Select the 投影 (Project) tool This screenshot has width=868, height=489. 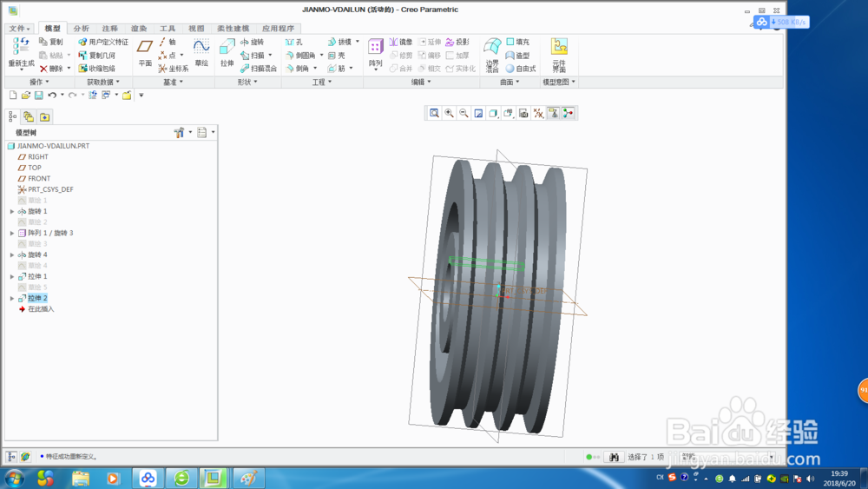[457, 42]
